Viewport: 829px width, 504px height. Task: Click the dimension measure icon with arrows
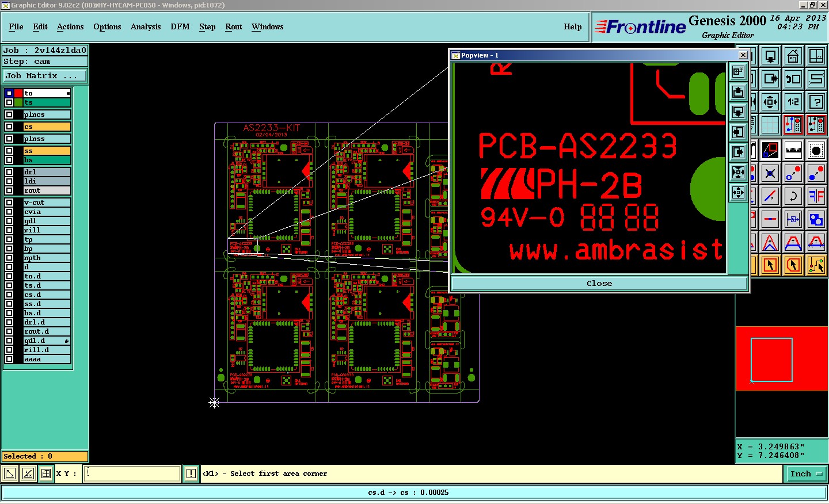(x=793, y=219)
